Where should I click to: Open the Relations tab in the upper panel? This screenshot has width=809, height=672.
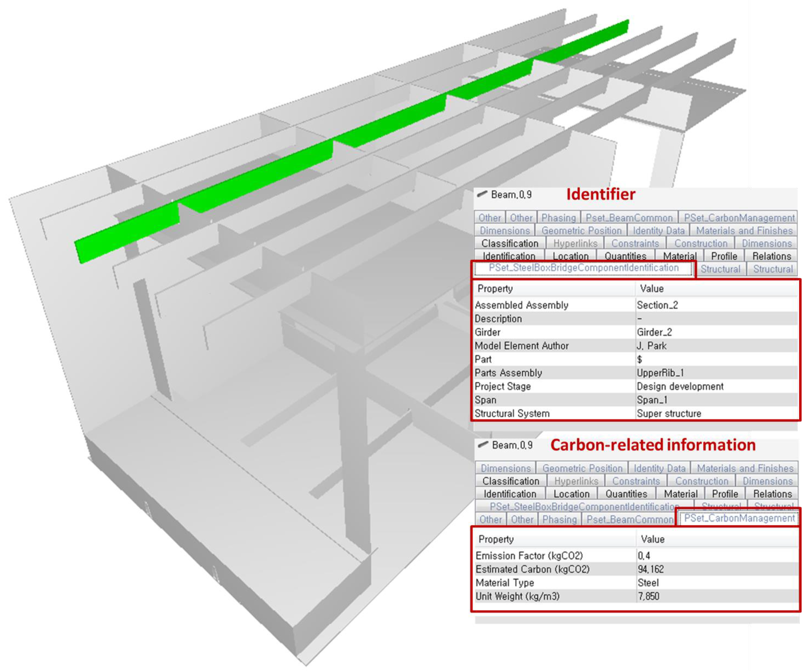772,256
